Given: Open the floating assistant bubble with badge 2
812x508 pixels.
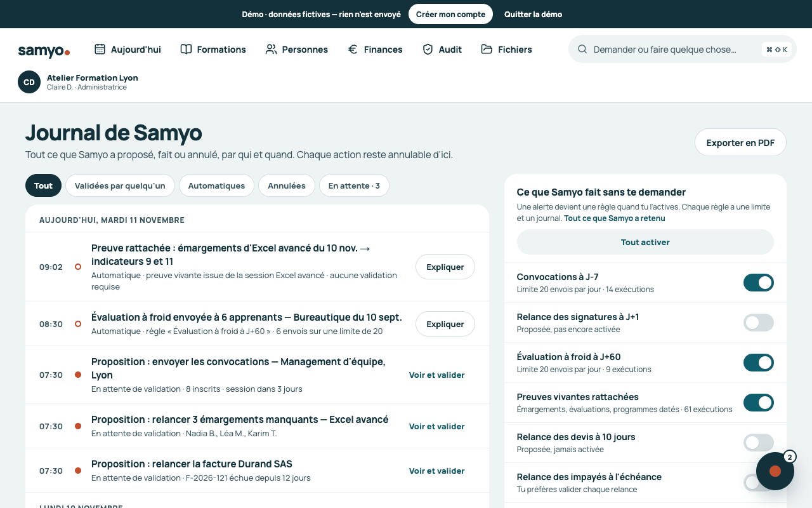Looking at the screenshot, I should (x=775, y=471).
